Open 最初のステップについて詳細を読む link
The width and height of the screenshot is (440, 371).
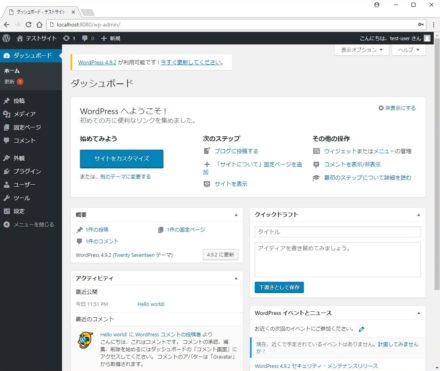tap(368, 178)
